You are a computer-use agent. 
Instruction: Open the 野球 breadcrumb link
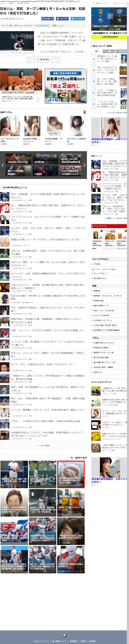click(11, 4)
